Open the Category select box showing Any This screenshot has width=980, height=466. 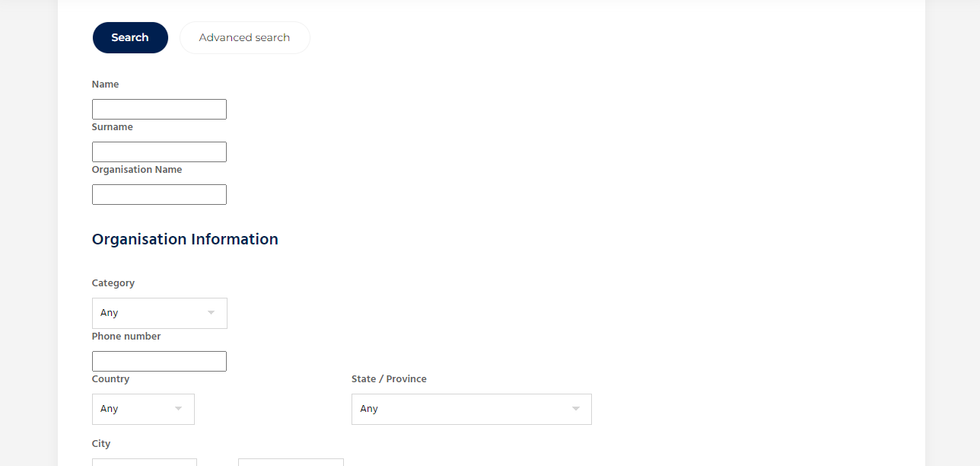point(160,313)
